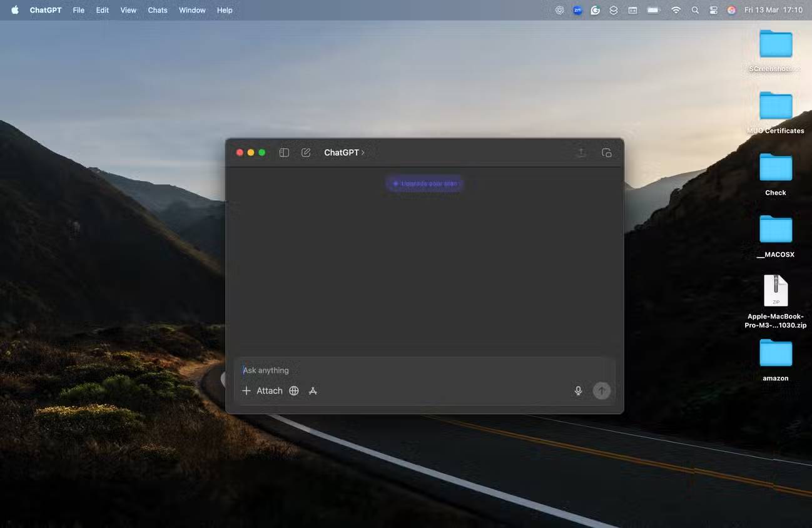This screenshot has height=528, width=812.
Task: Click the send message arrow
Action: coord(601,390)
